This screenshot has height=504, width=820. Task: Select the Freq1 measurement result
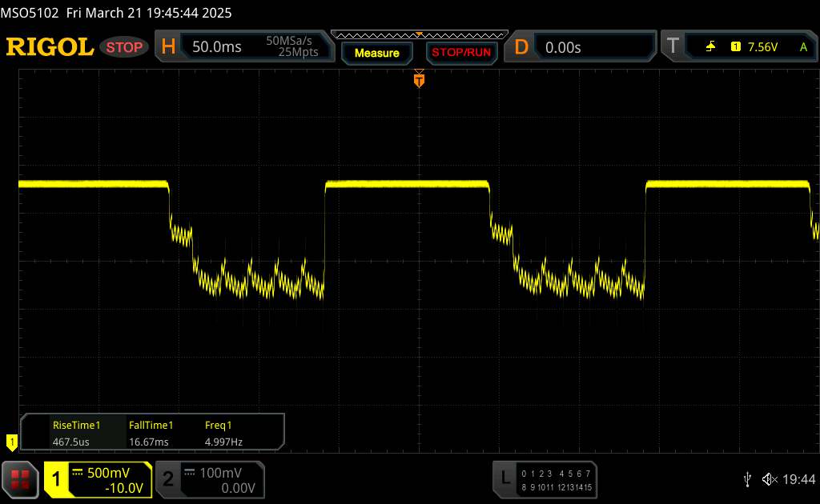tap(223, 434)
